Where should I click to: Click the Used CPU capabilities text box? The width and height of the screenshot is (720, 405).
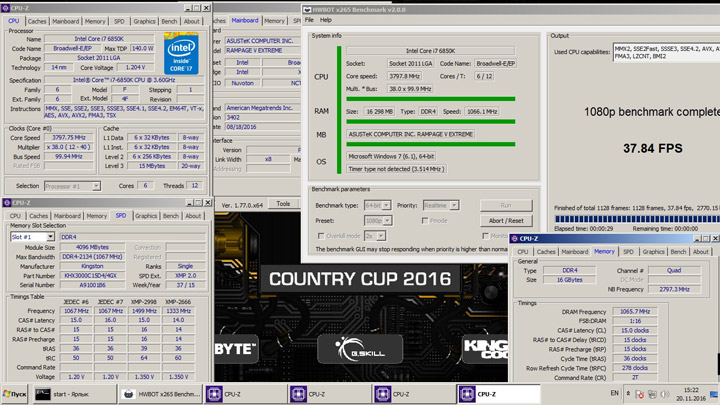pyautogui.click(x=666, y=52)
